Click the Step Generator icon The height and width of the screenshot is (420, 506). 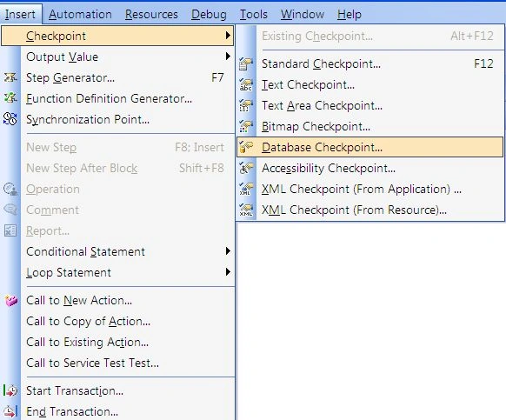tap(10, 77)
